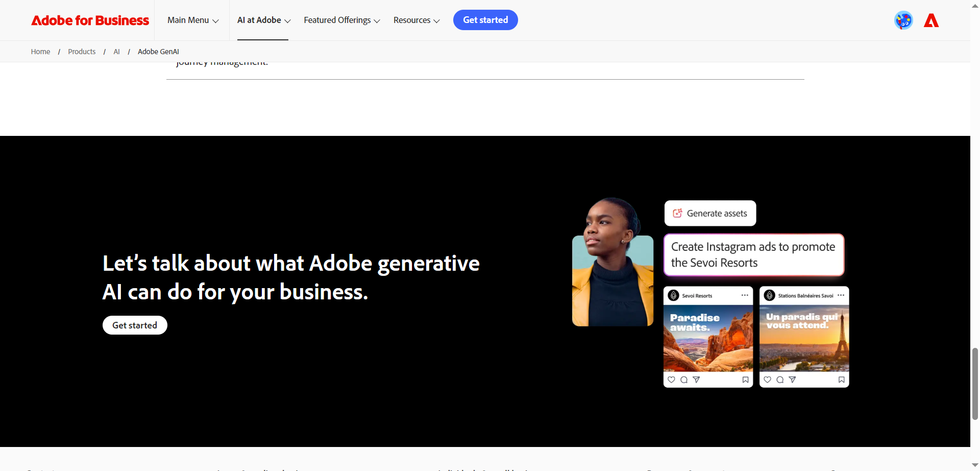Expand the Resources menu
Viewport: 980px width, 471px height.
click(416, 20)
